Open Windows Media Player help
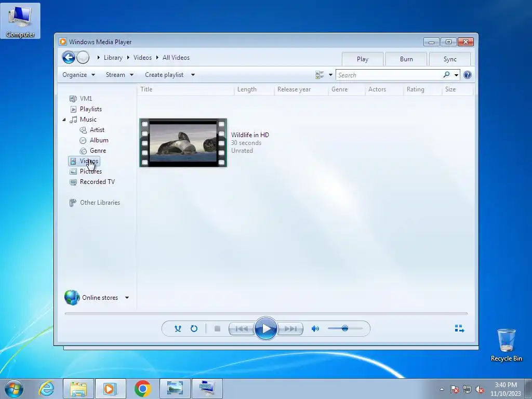The image size is (532, 399). [467, 75]
